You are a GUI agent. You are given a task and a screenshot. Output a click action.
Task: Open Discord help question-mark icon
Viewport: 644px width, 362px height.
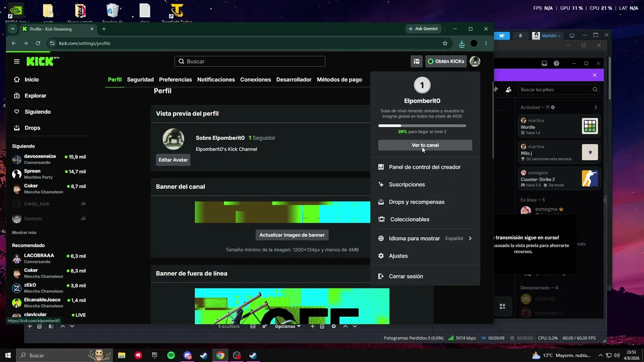556,63
